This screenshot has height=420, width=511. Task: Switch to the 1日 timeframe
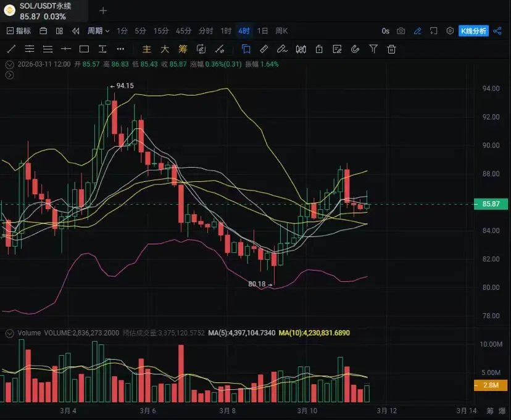pyautogui.click(x=262, y=31)
